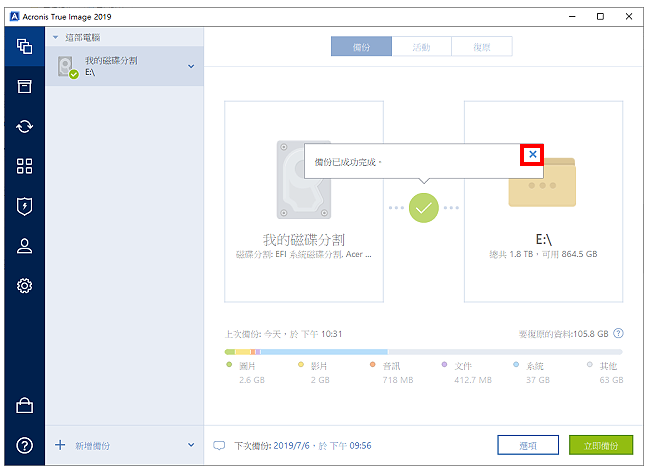Click the comment bubble icon at bottom
Viewport: 652px width, 467px height.
(219, 446)
